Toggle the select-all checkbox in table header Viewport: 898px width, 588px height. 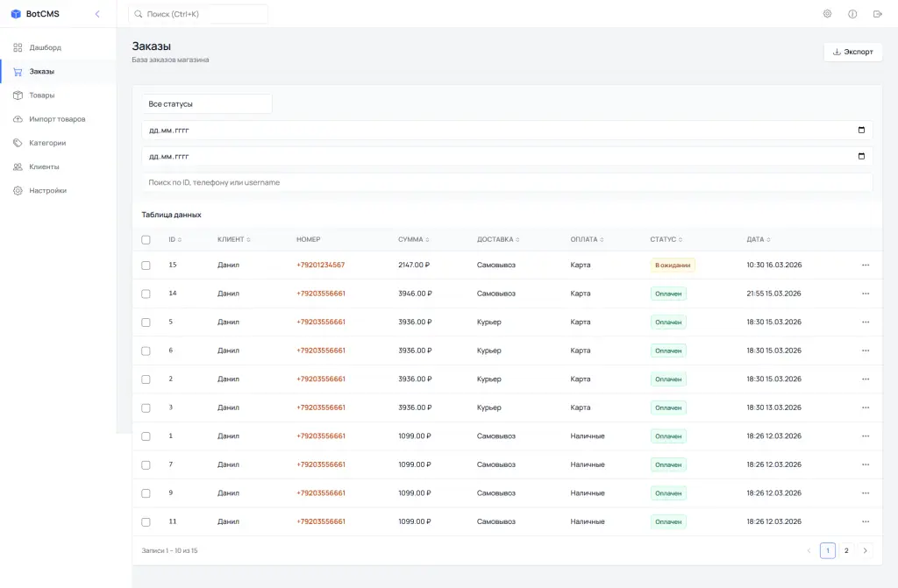146,239
